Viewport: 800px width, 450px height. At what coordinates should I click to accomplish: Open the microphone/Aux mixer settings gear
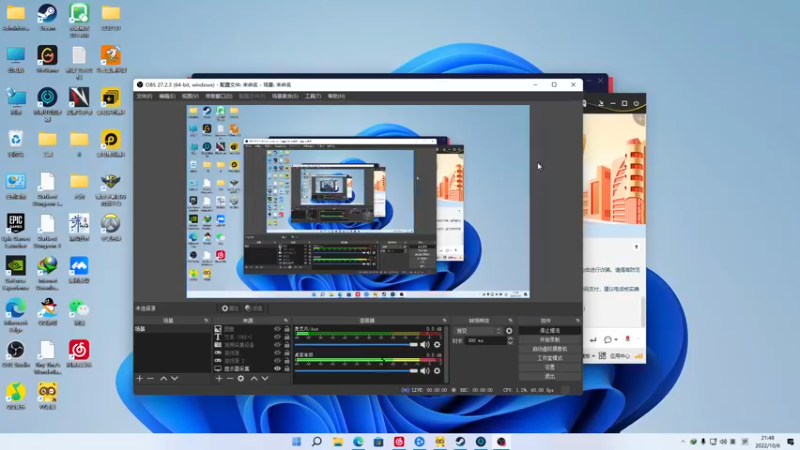point(437,344)
